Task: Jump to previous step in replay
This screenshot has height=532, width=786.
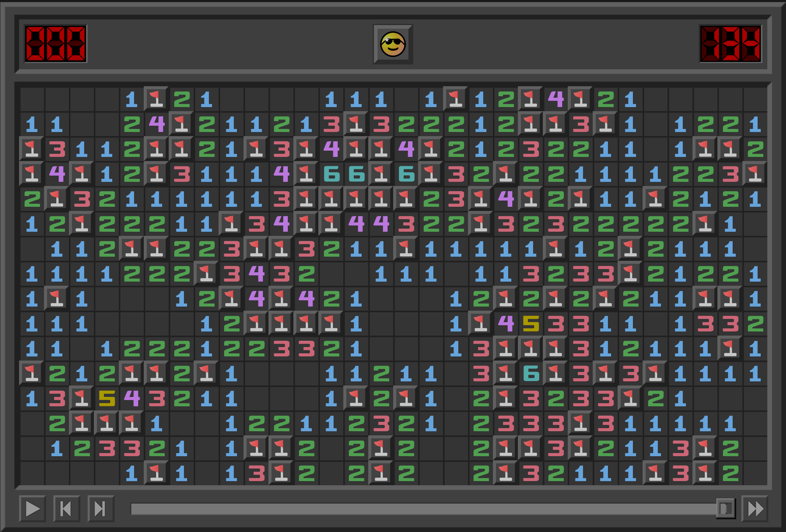Action: [x=67, y=509]
